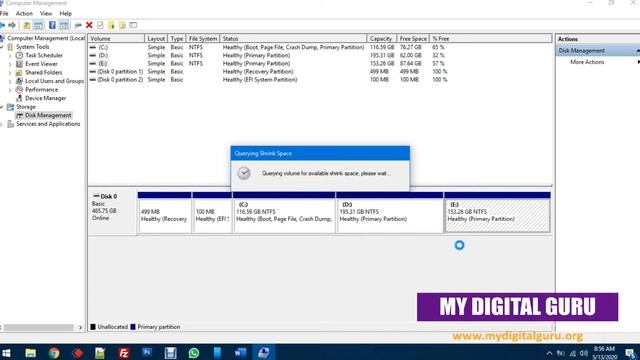Open the Windows Start menu

pos(6,352)
